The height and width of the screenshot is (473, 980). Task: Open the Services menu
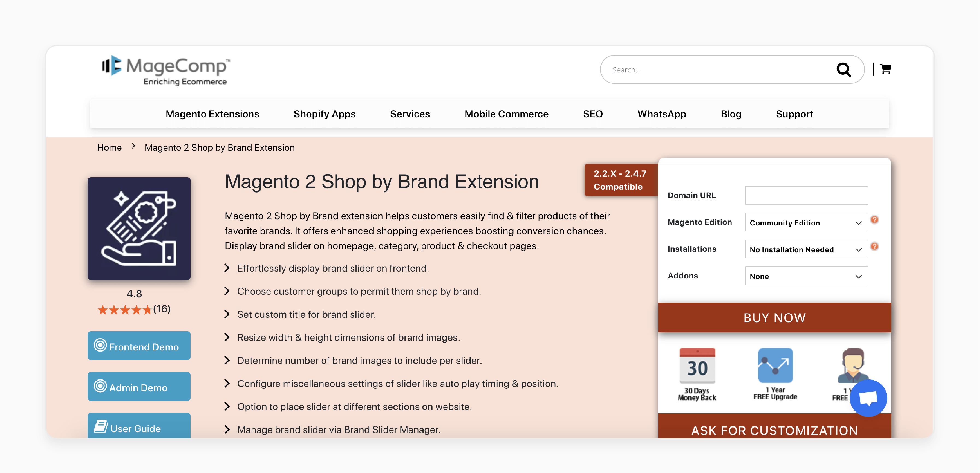coord(410,114)
